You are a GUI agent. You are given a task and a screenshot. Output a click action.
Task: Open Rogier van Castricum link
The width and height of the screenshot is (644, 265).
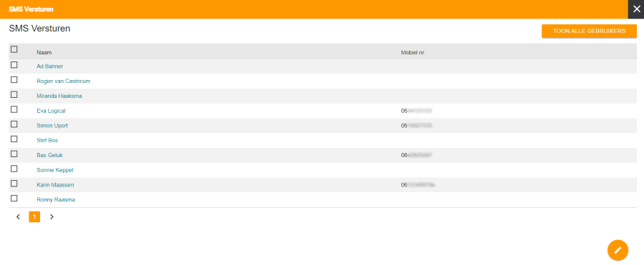click(x=63, y=81)
